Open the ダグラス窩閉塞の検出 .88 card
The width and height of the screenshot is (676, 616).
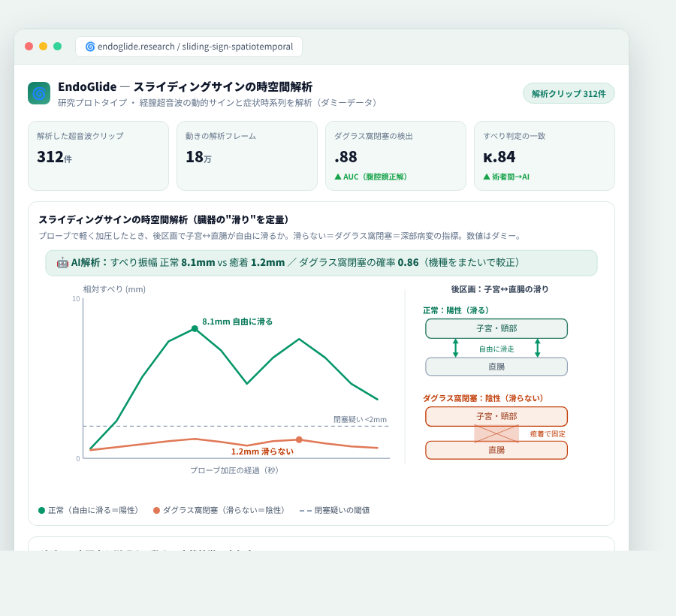coord(396,156)
